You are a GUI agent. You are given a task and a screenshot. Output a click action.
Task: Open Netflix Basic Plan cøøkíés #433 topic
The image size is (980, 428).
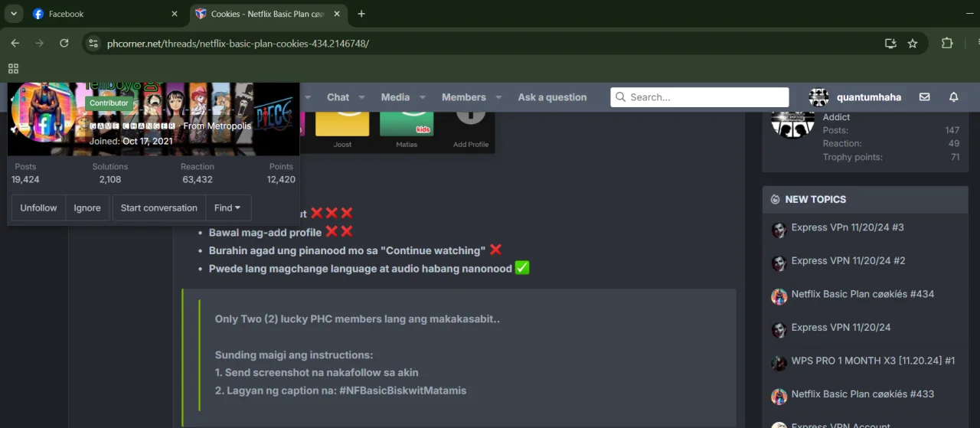click(863, 394)
